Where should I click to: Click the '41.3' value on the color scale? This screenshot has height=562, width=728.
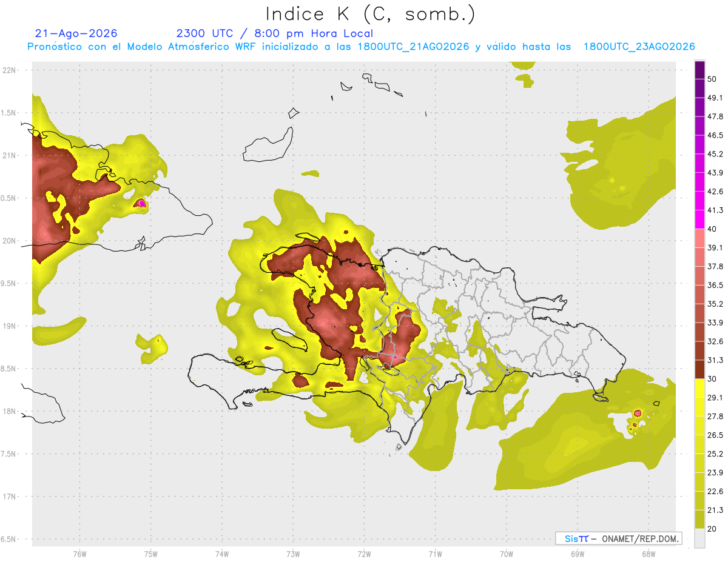(x=715, y=210)
